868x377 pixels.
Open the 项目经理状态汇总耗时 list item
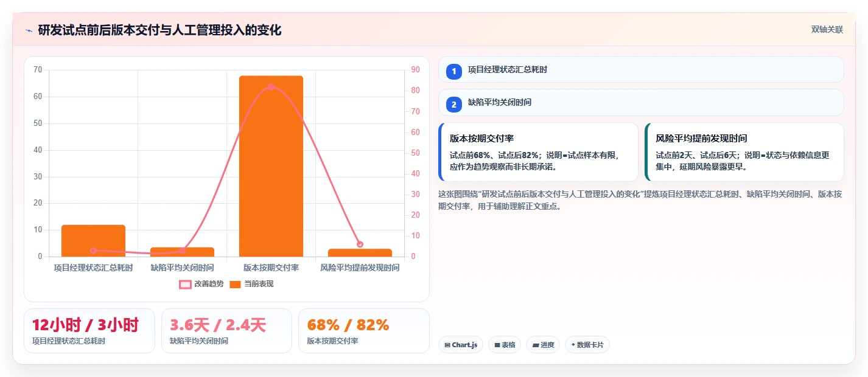[641, 69]
